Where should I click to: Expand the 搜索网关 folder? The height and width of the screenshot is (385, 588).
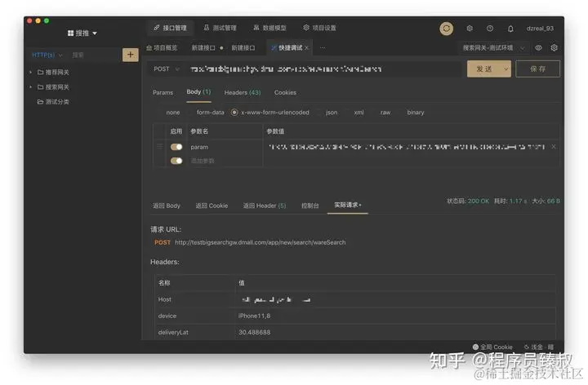point(31,87)
